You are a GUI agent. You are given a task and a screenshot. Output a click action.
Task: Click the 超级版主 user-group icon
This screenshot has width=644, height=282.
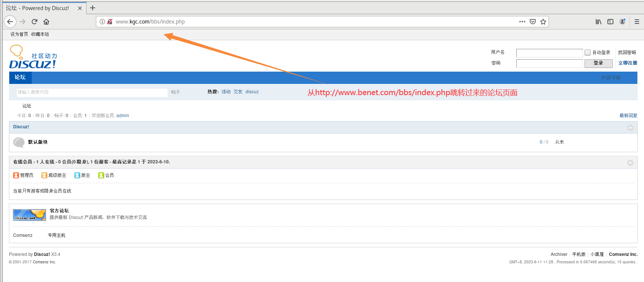click(x=44, y=175)
